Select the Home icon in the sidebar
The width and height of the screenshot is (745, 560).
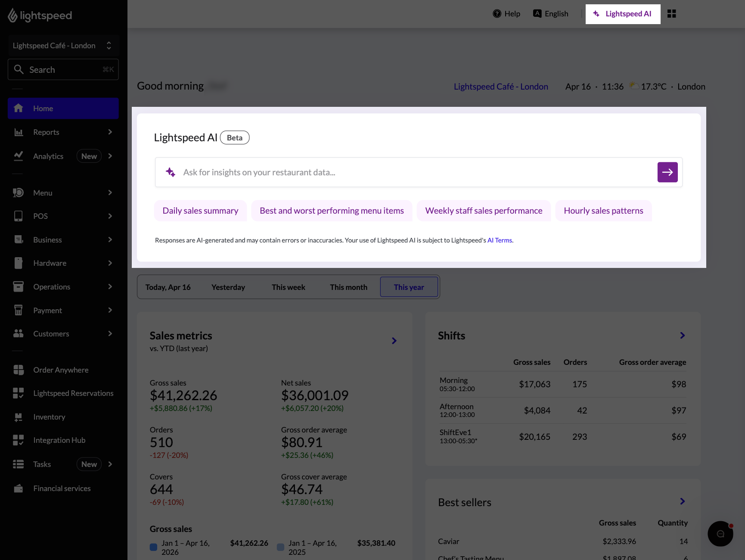coord(19,108)
